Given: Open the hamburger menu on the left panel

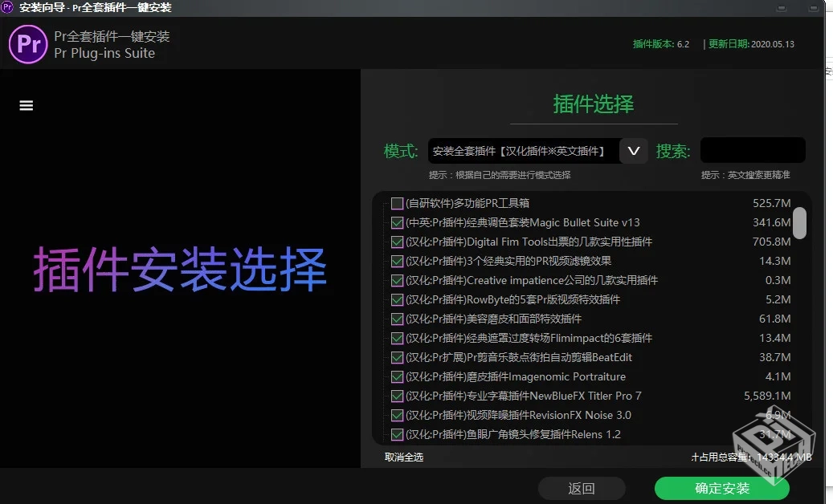Looking at the screenshot, I should [26, 105].
